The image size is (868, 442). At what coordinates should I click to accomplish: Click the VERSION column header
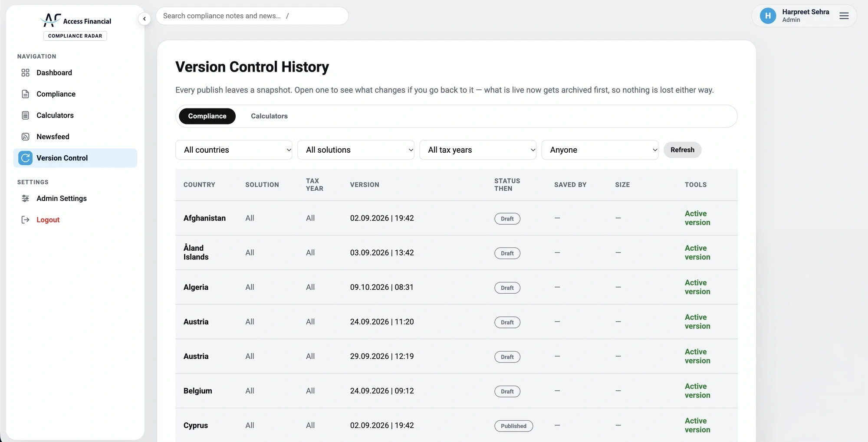point(365,184)
